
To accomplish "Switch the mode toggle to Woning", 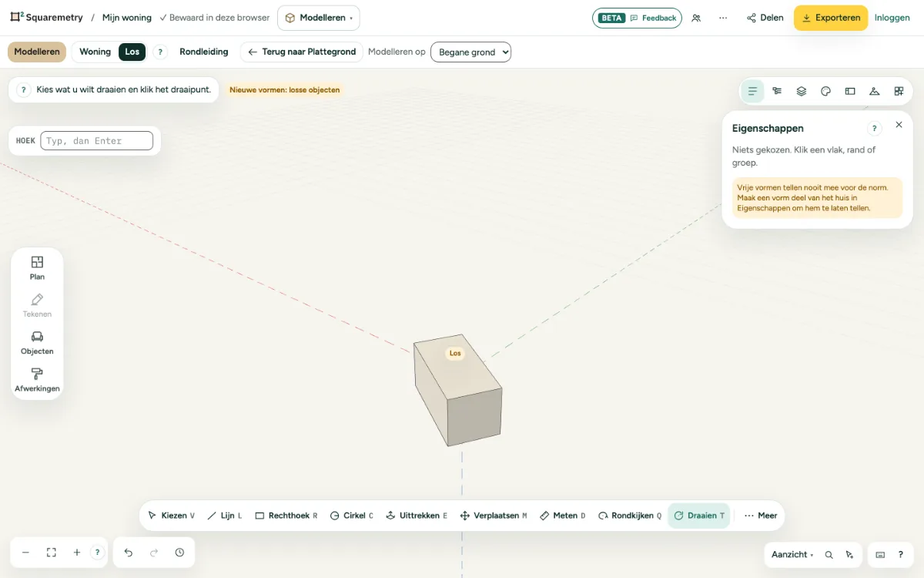I will (95, 52).
